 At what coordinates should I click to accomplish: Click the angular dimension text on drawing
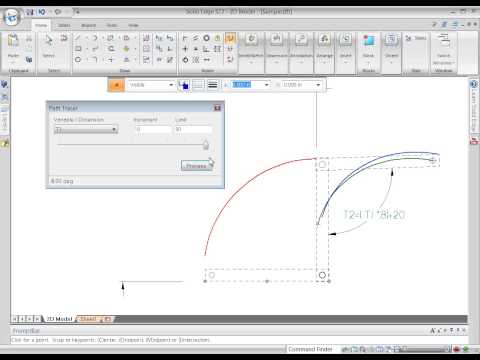coord(374,215)
